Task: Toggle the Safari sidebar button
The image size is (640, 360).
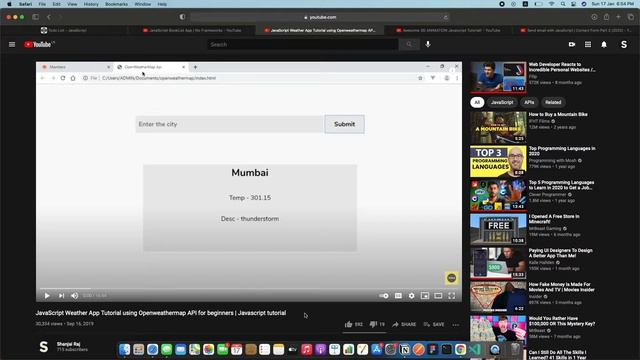Action: [x=36, y=17]
